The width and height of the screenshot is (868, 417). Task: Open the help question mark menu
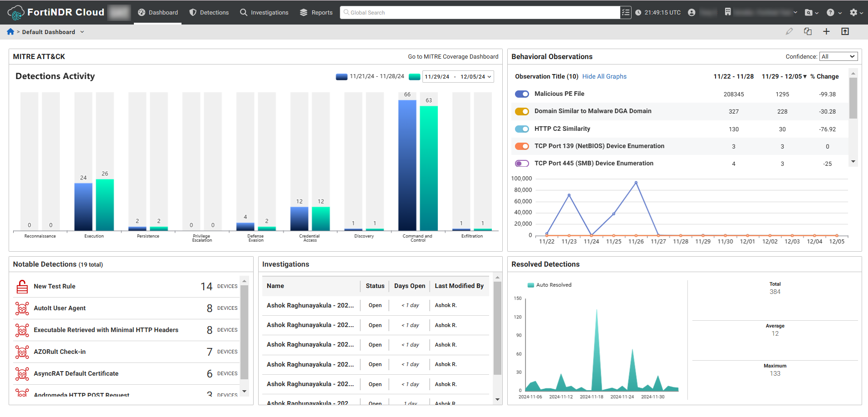point(834,13)
